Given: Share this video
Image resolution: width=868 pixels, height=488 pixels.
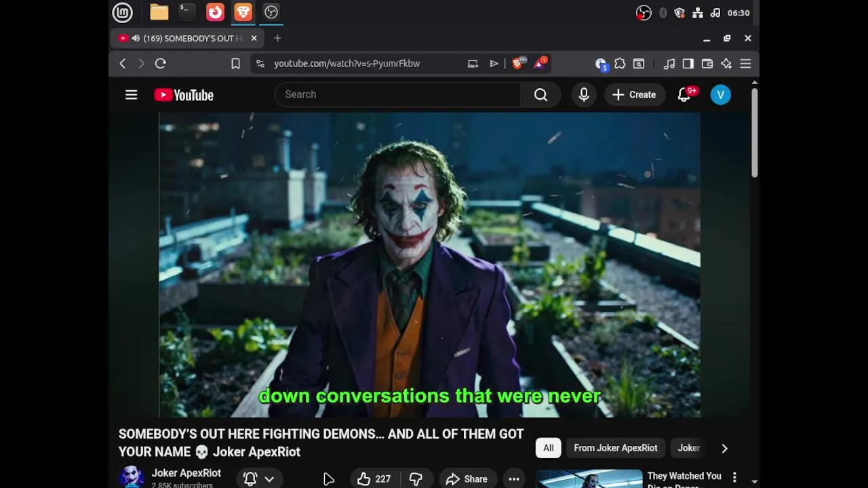Looking at the screenshot, I should [467, 479].
